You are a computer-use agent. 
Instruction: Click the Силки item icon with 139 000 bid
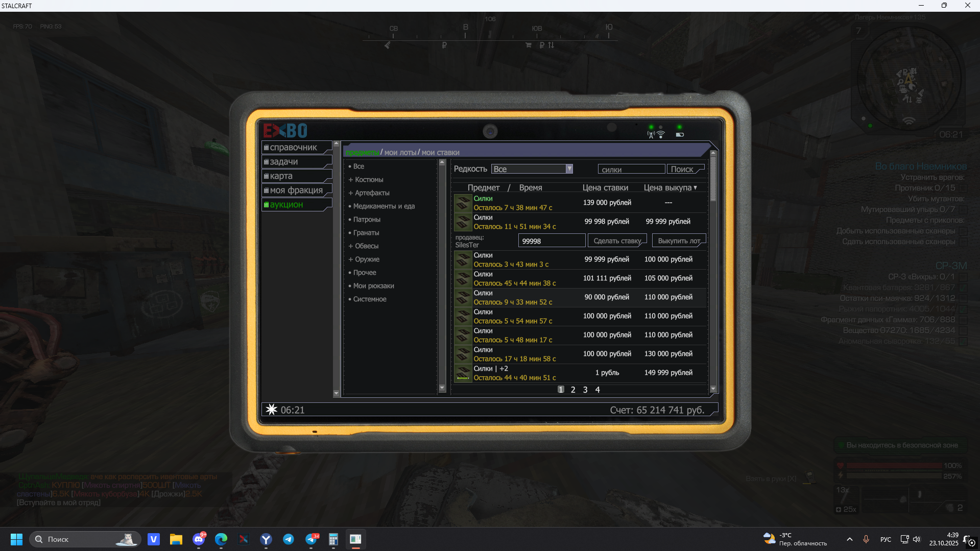pyautogui.click(x=463, y=203)
